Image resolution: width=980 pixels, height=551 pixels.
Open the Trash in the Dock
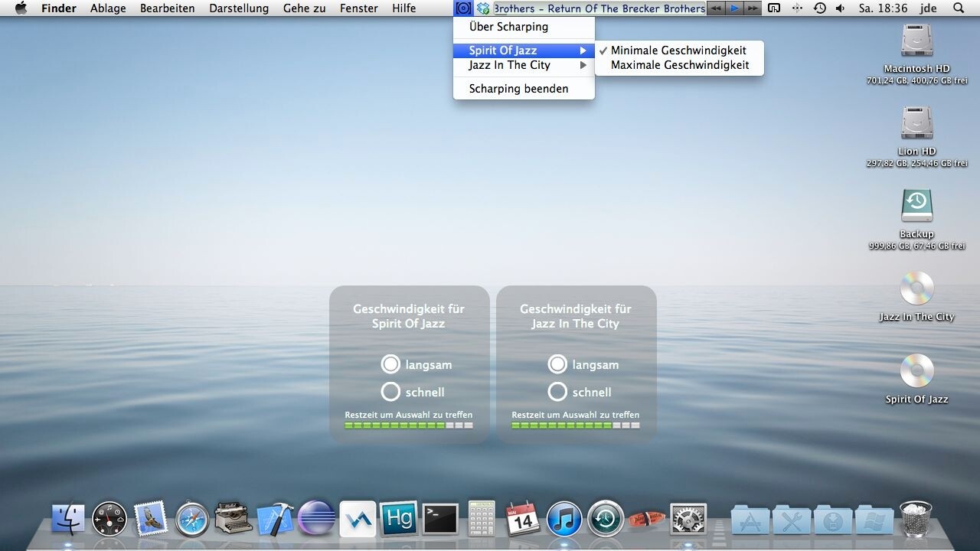pos(916,519)
